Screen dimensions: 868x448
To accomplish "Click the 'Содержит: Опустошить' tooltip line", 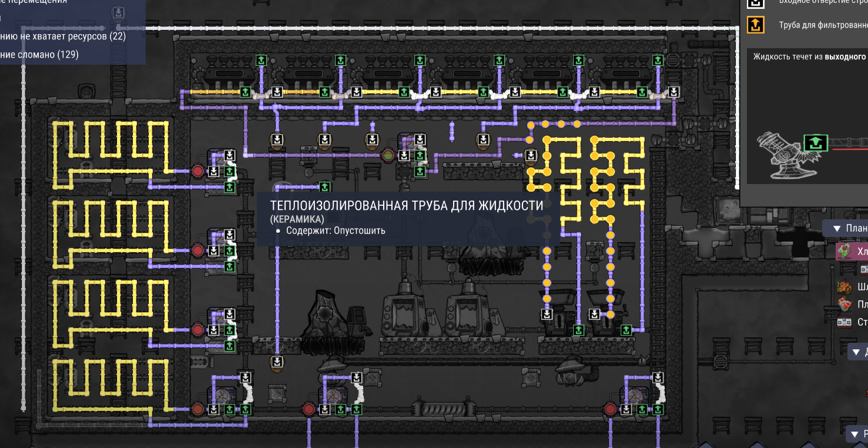I will [336, 230].
